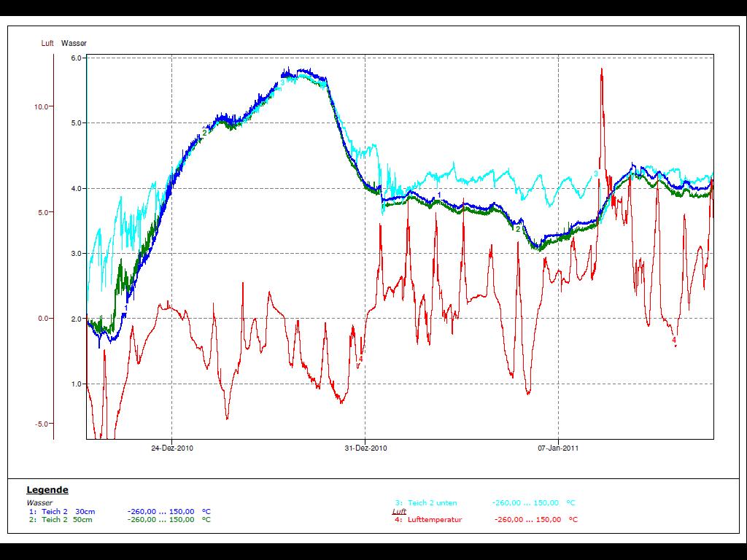The image size is (747, 560).
Task: Click the '31-Dez-2010' date label
Action: pyautogui.click(x=365, y=448)
